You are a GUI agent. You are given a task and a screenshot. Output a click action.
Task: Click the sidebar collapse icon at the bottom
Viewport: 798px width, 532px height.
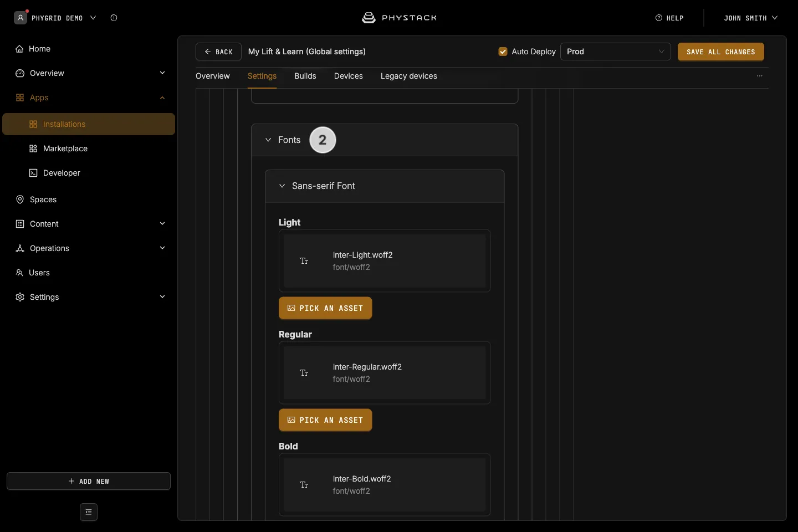(89, 512)
